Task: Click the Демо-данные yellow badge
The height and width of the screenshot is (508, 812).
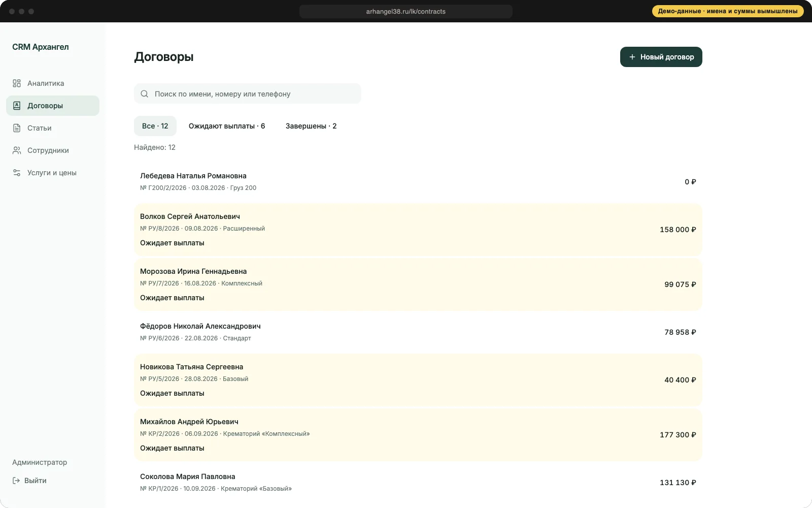Action: 728,11
